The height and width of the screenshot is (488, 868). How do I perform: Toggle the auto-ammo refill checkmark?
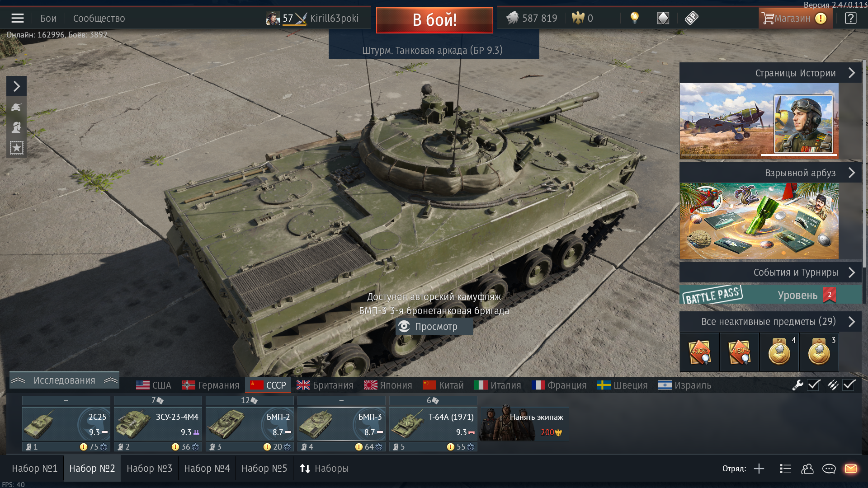click(849, 385)
